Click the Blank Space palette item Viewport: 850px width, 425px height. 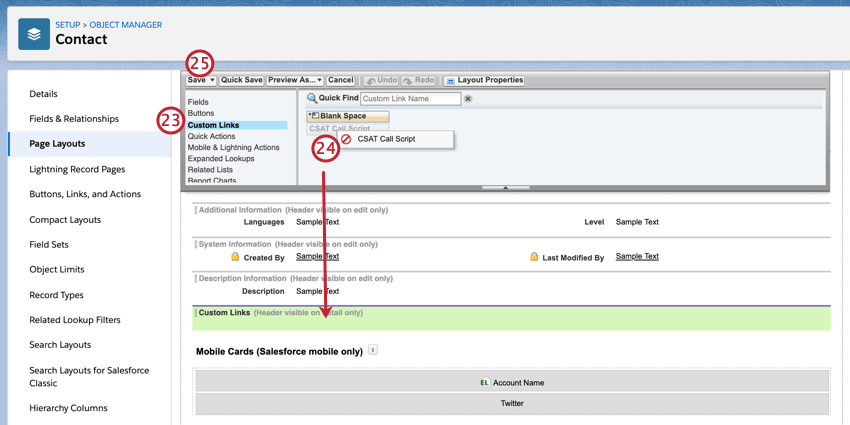pyautogui.click(x=347, y=116)
